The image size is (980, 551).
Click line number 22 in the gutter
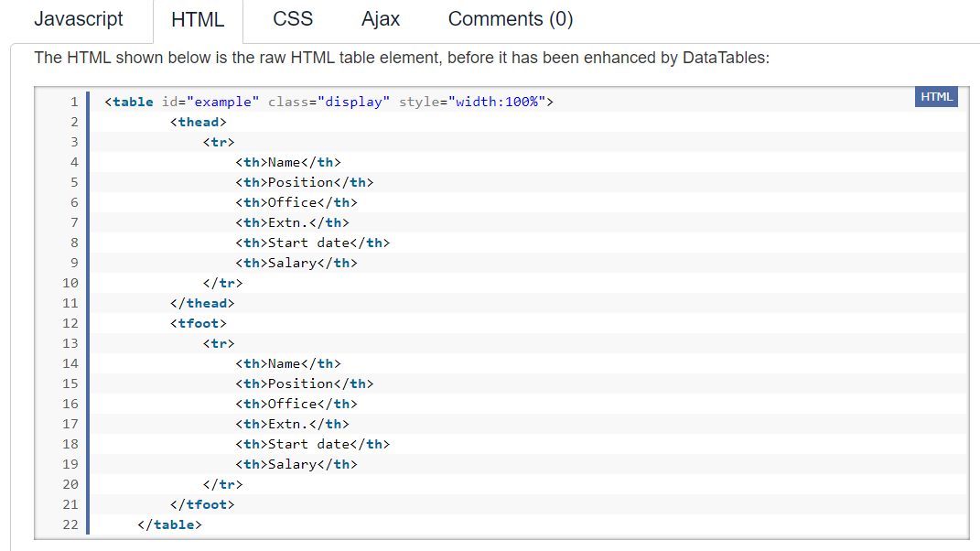point(70,524)
